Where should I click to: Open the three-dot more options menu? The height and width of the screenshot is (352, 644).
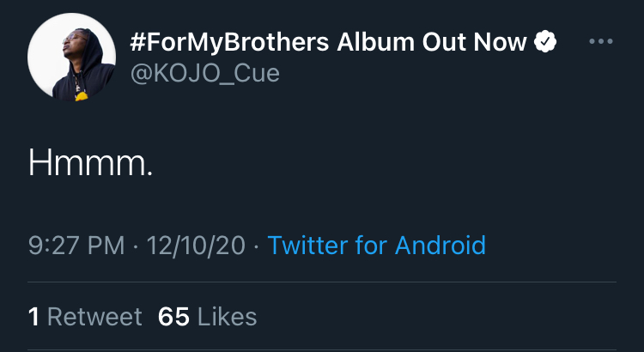tap(600, 41)
